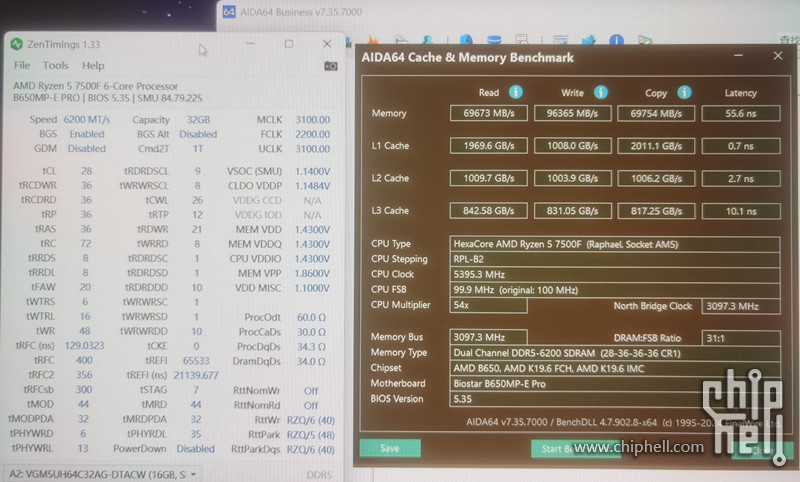The height and width of the screenshot is (482, 800).
Task: Click the Memory Type Dual Channel DDR5-6200 field
Action: (614, 353)
